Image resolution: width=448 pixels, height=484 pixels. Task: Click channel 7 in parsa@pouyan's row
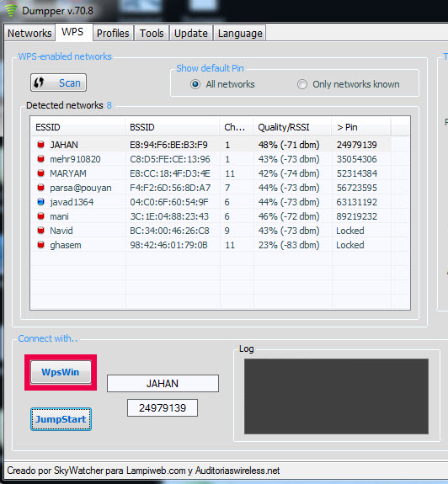point(227,188)
